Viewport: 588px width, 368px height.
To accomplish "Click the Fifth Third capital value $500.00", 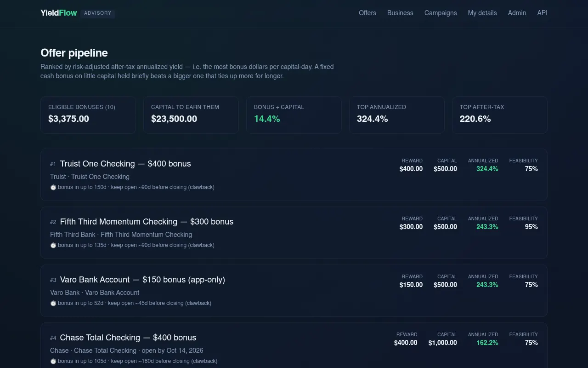I will tap(445, 227).
